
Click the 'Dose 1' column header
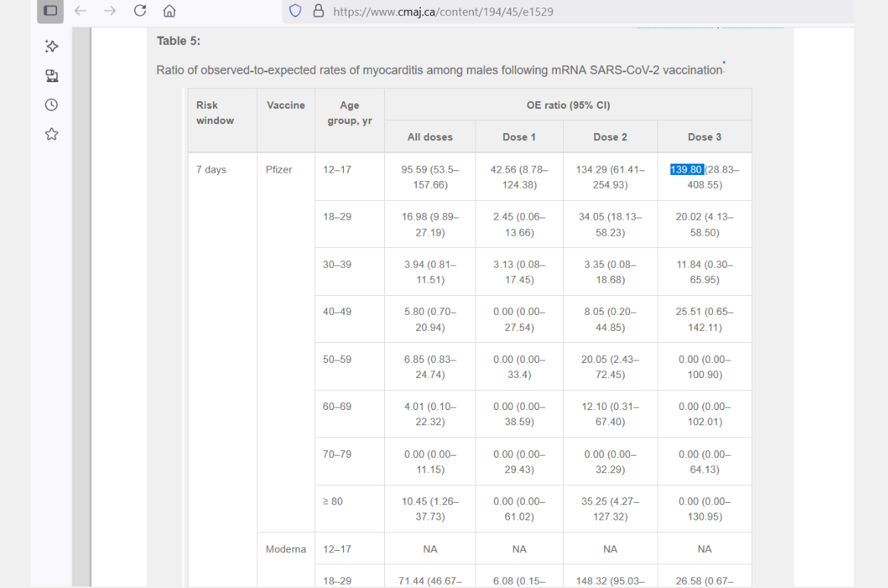[519, 137]
